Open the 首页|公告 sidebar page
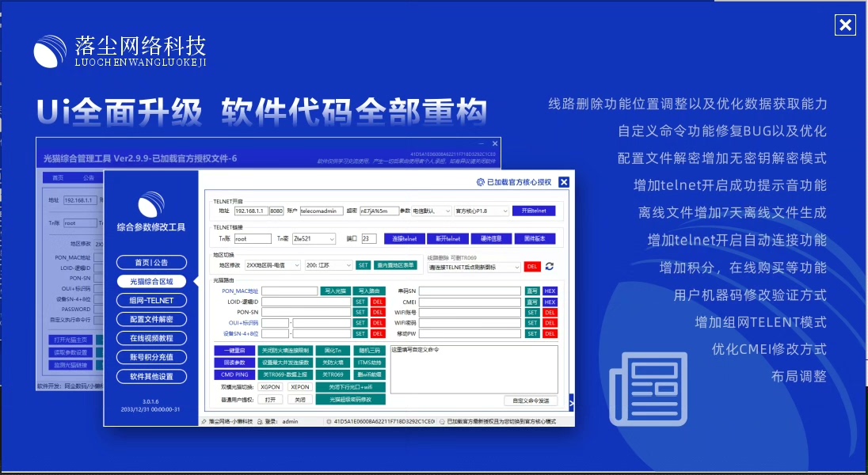The image size is (868, 475). 151,262
